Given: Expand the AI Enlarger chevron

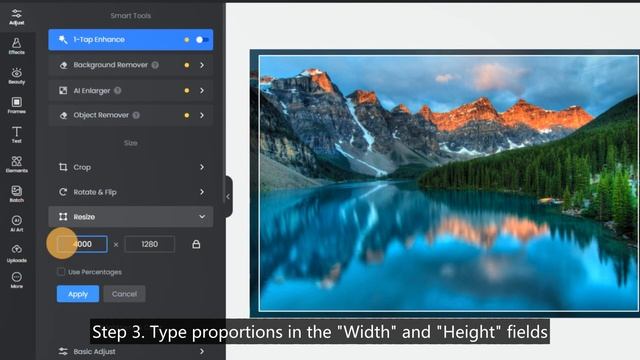Looking at the screenshot, I should [202, 91].
